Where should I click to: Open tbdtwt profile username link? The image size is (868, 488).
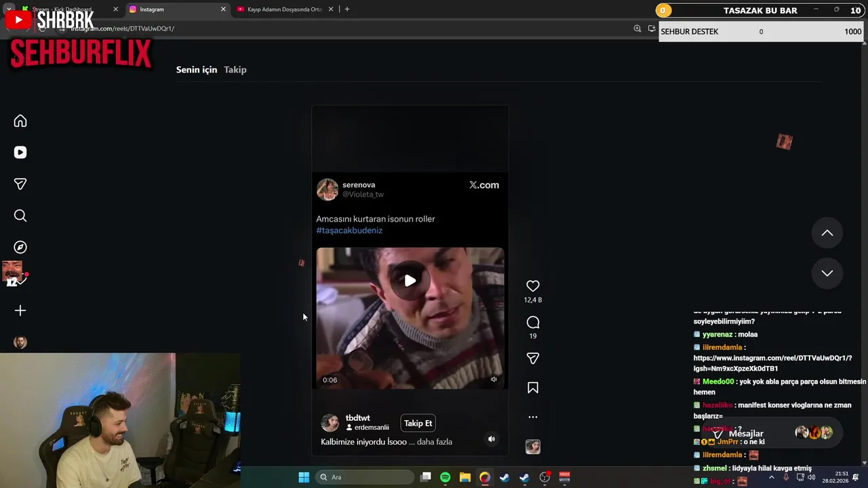(357, 418)
